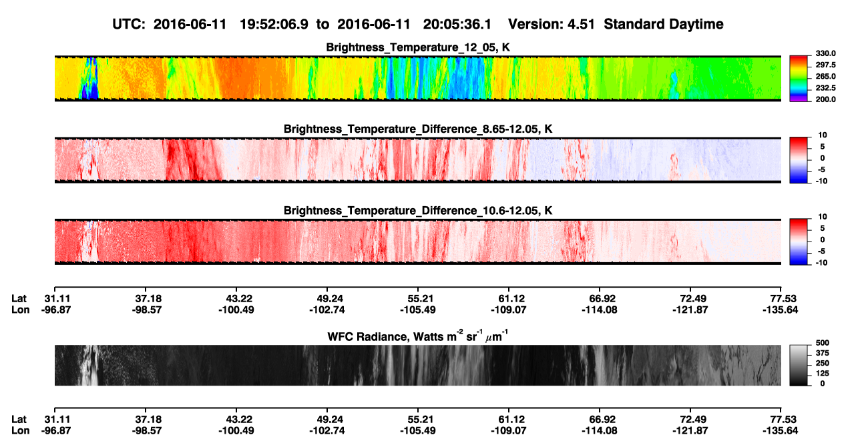
Task: Click the WFC Radiance panel title
Action: coord(418,336)
